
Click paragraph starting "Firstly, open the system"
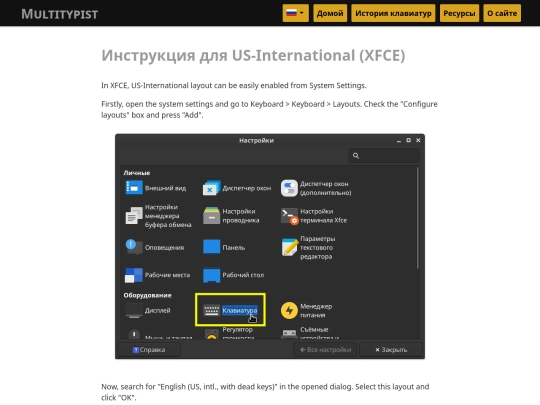click(x=269, y=110)
